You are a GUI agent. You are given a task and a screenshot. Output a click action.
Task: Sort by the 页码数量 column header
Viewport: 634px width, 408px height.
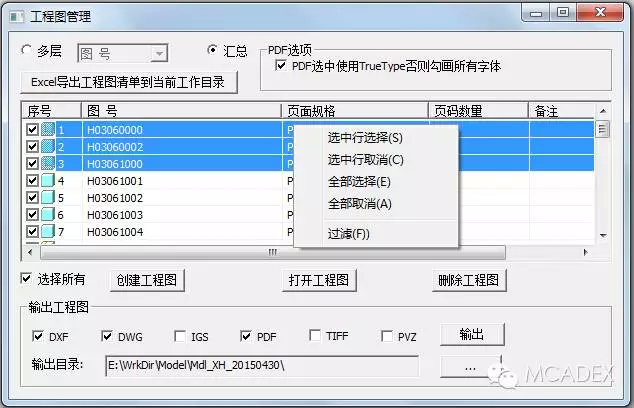point(473,110)
